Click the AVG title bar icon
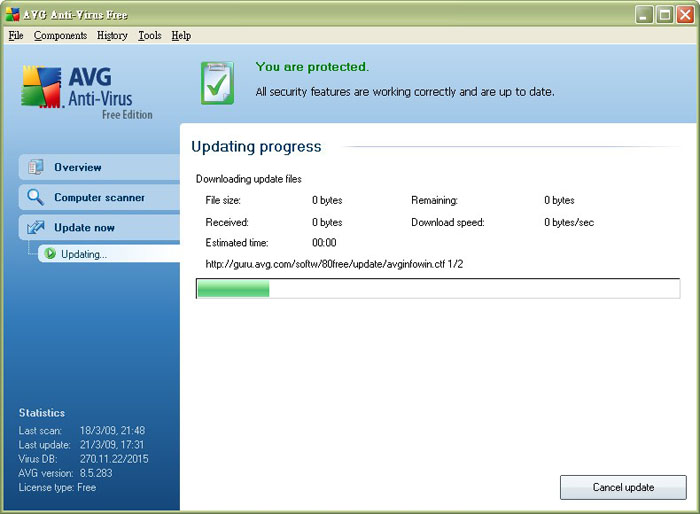Viewport: 700px width, 514px height. pos(12,14)
